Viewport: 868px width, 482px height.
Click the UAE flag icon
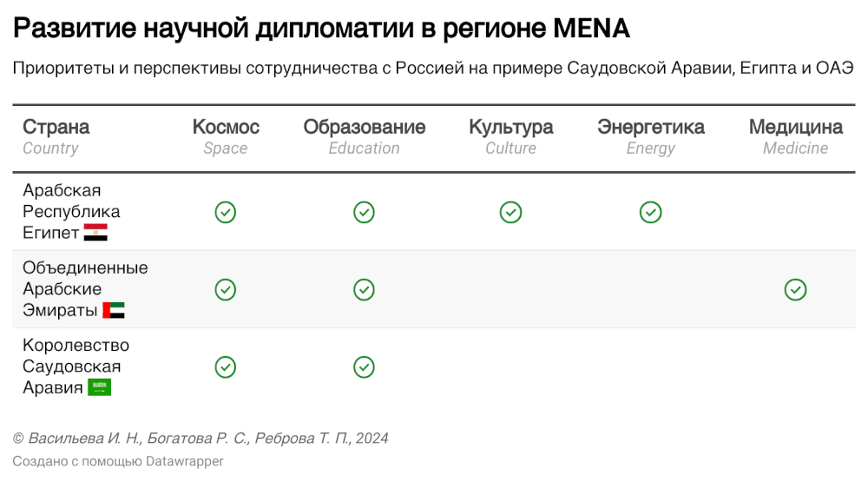click(x=114, y=310)
